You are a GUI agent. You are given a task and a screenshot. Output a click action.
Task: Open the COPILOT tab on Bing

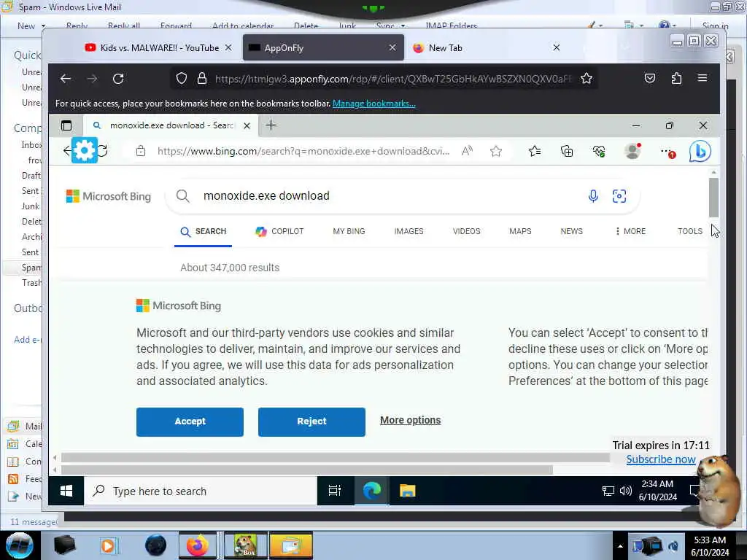pyautogui.click(x=279, y=231)
